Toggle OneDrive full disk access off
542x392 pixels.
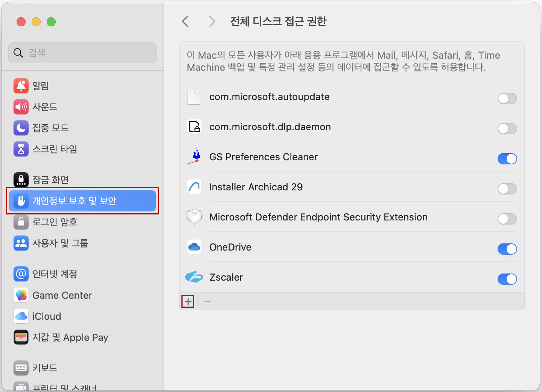coord(507,249)
